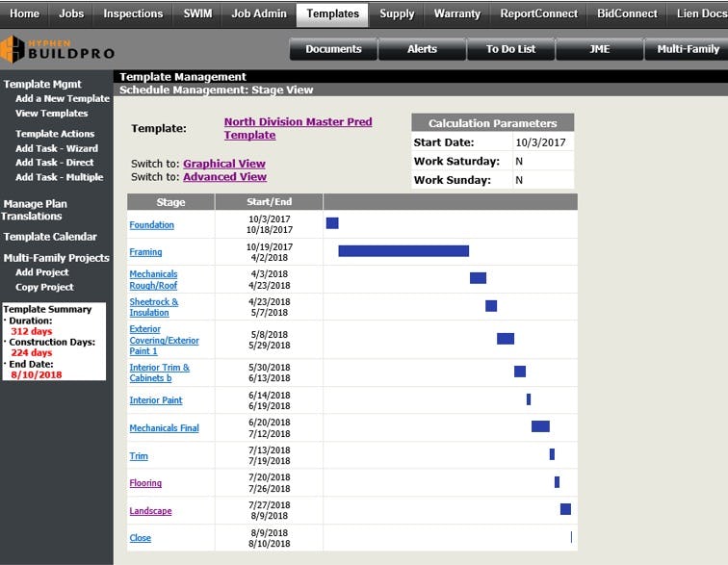Click the Start/End column header
This screenshot has height=565, width=728.
tap(270, 202)
